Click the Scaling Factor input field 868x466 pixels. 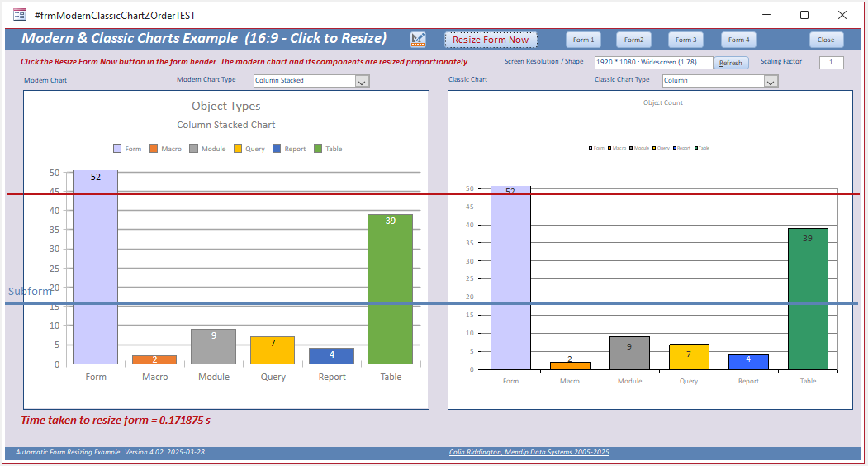(x=831, y=62)
